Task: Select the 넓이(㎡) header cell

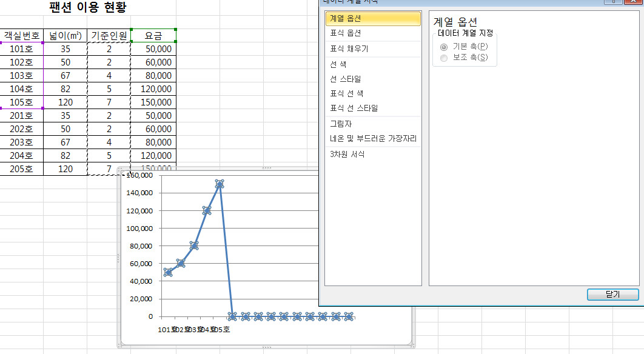Action: (x=65, y=36)
